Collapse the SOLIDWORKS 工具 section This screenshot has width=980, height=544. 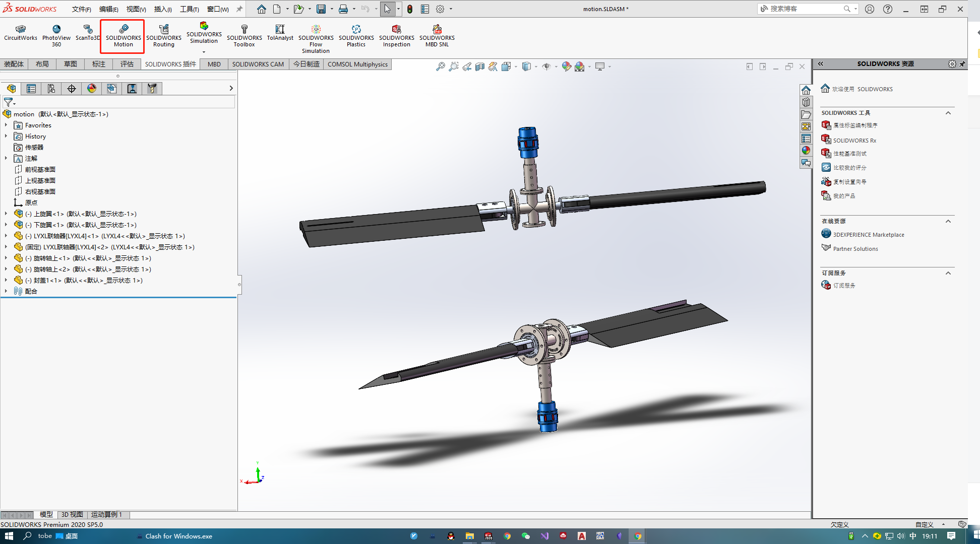click(x=948, y=113)
